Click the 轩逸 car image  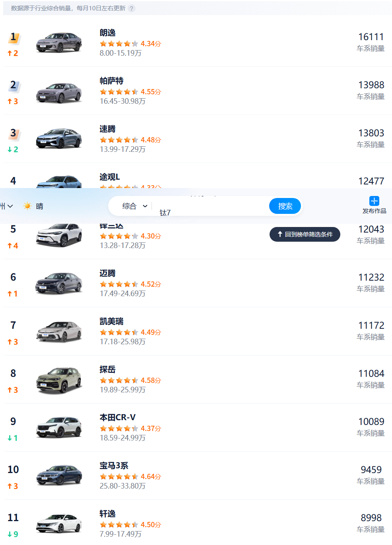[x=59, y=524]
